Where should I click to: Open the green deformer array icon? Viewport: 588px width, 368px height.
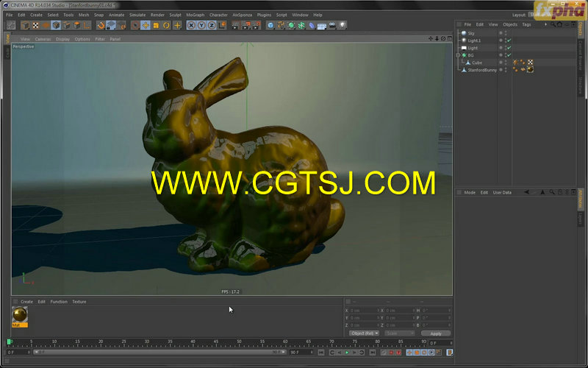pos(301,26)
